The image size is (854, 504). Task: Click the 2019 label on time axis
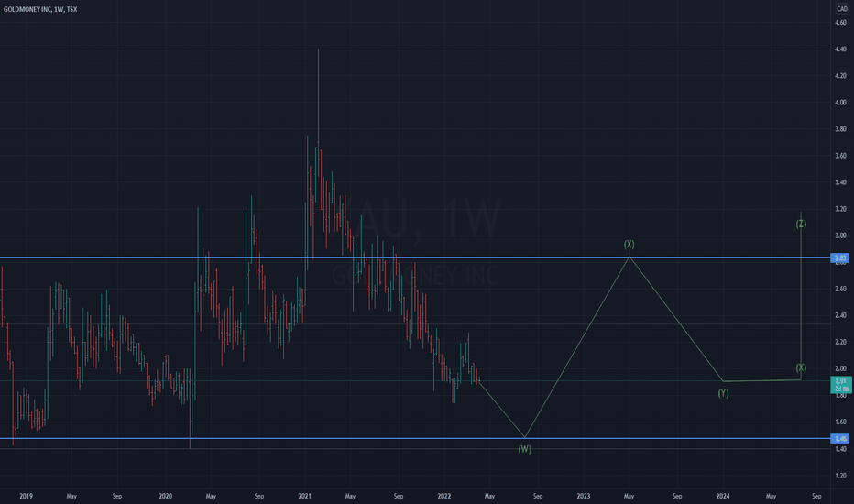click(x=26, y=496)
